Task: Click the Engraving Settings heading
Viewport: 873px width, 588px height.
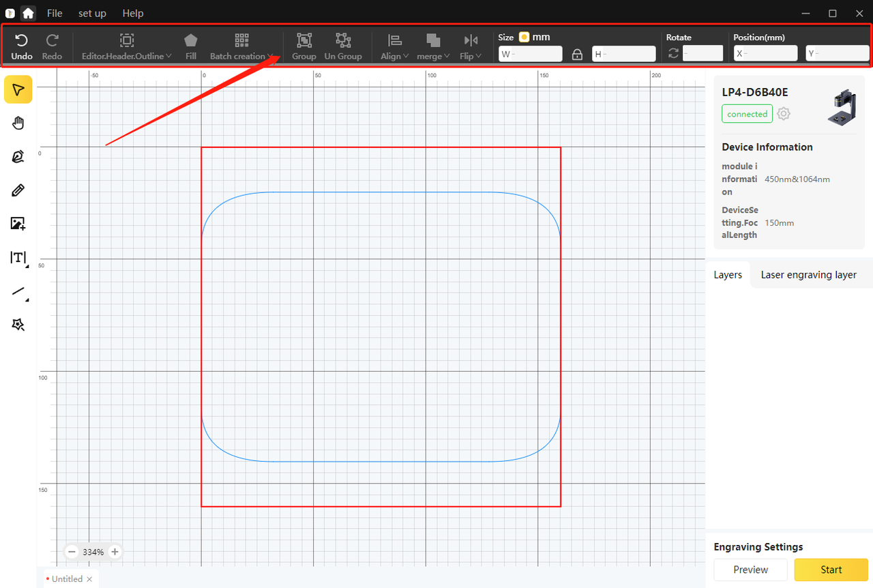Action: 758,547
